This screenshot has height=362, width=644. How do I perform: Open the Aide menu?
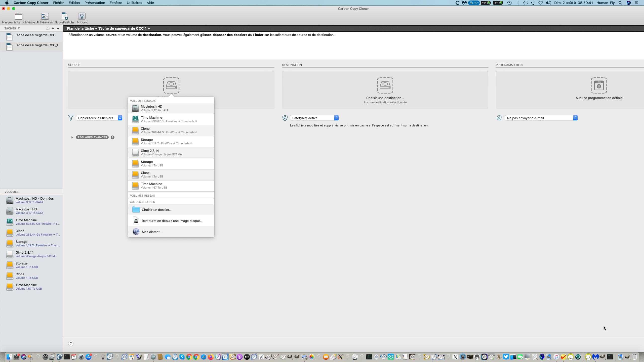pyautogui.click(x=150, y=3)
